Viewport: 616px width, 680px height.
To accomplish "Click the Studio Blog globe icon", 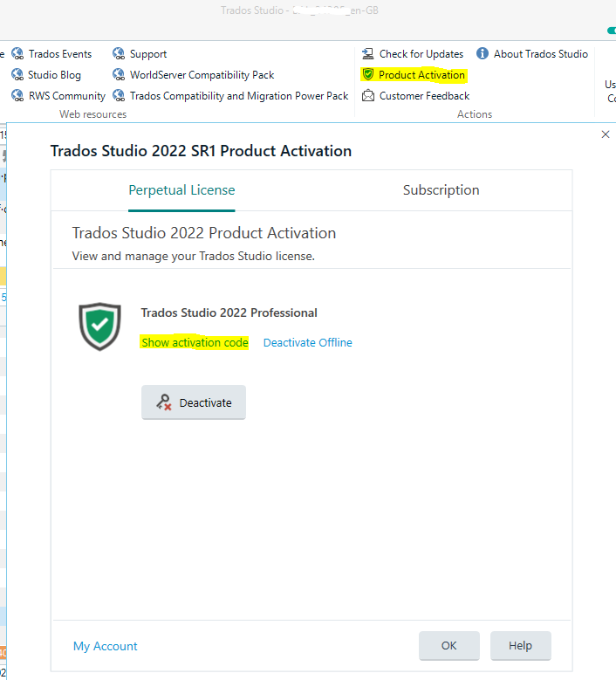I will point(17,74).
